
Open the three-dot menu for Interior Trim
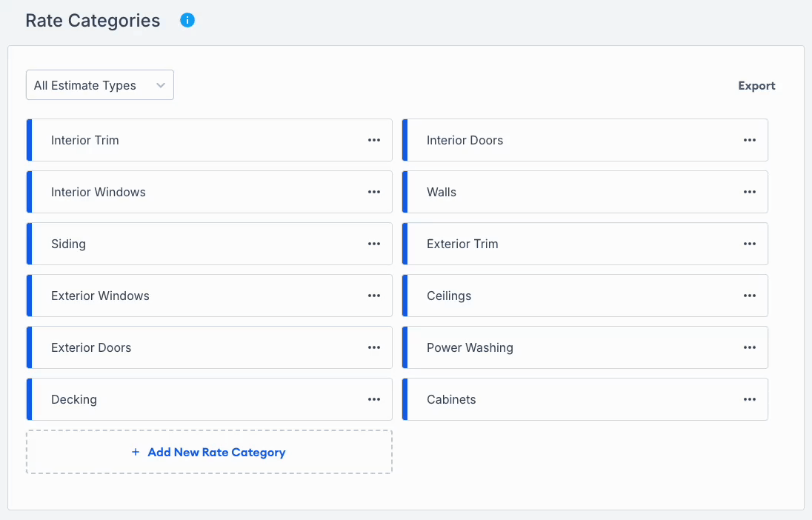tap(374, 140)
